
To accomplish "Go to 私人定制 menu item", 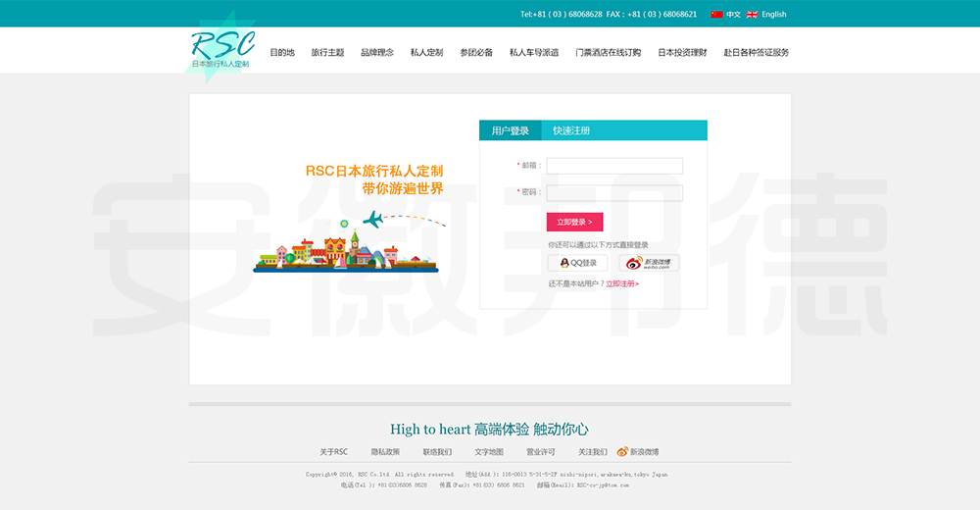I will point(426,53).
